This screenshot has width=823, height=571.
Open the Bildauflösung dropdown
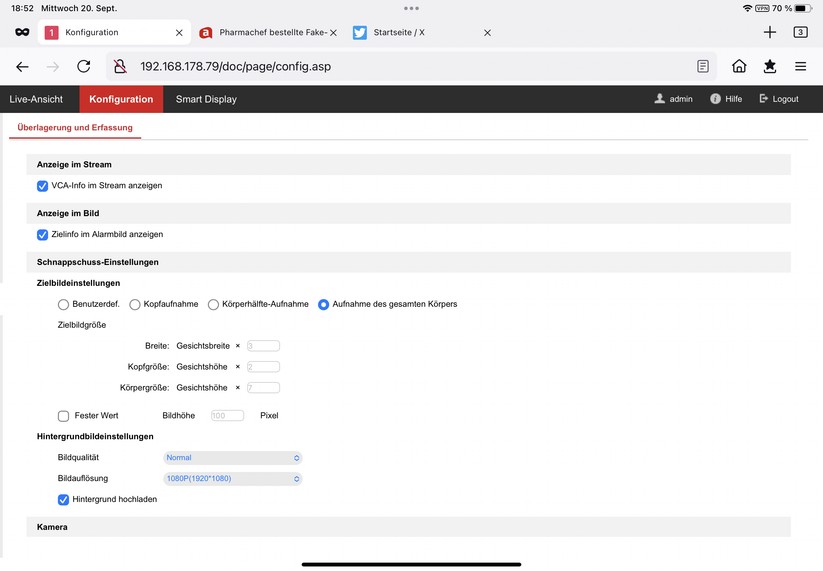[x=232, y=479]
